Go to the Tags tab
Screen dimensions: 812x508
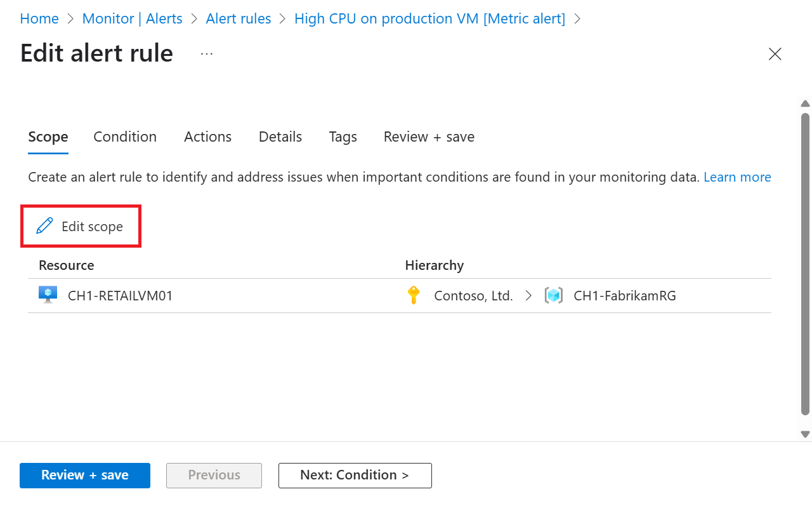[343, 137]
